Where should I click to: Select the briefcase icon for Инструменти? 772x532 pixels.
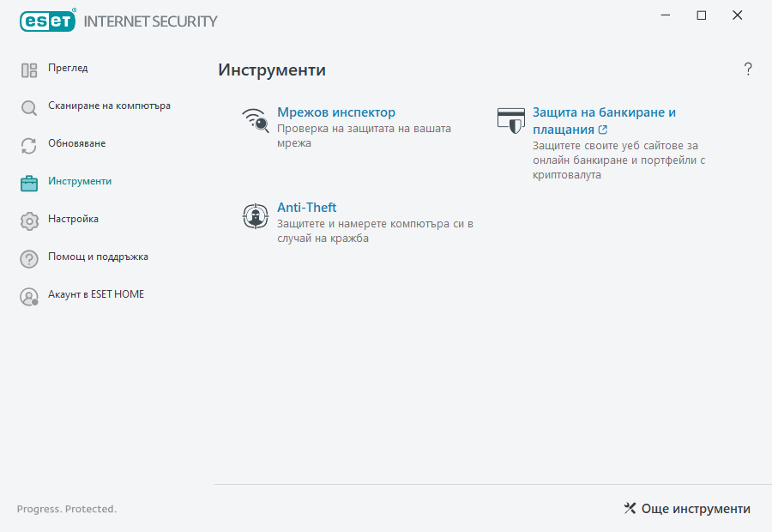28,182
